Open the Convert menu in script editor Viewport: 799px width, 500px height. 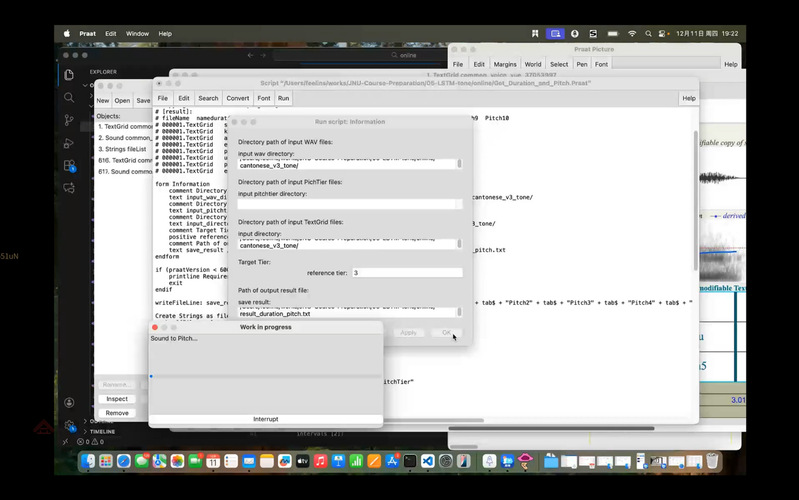238,99
